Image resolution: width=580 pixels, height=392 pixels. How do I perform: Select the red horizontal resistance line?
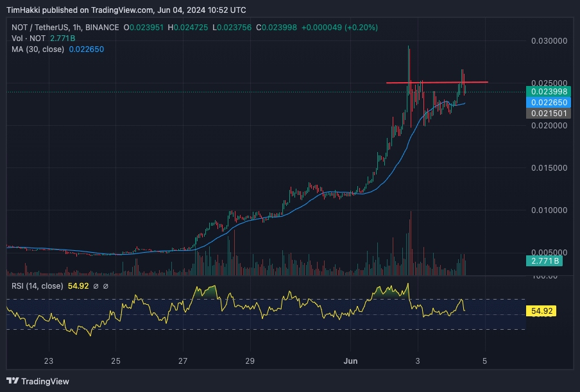[x=437, y=82]
